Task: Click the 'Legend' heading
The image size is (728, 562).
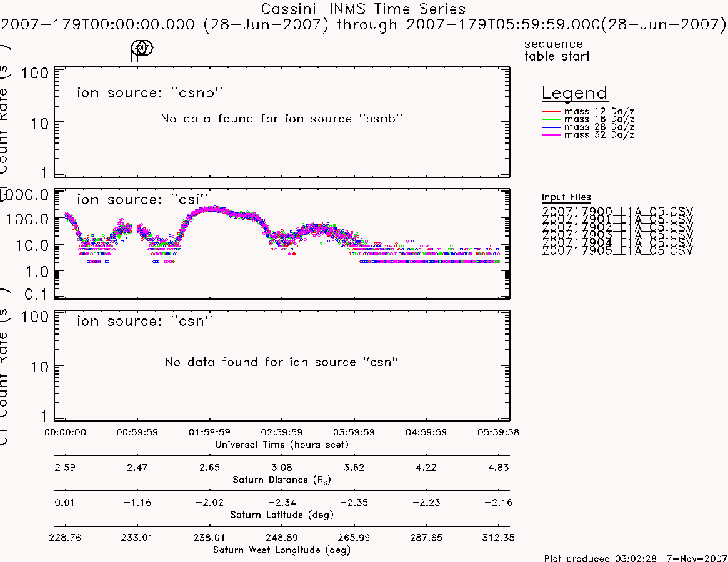Action: (574, 93)
